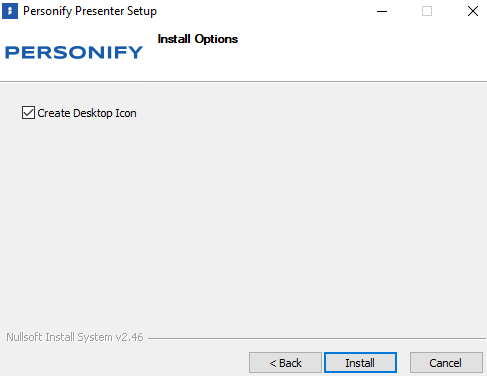487x376 pixels.
Task: Select the word Desktop in checkbox label
Action: point(93,113)
